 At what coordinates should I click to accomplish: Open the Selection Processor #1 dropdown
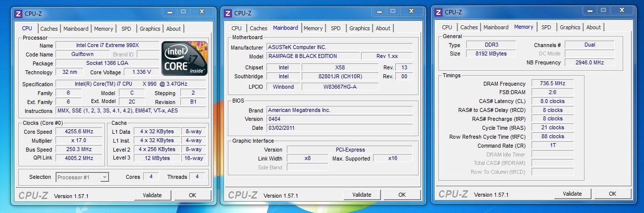[82, 177]
